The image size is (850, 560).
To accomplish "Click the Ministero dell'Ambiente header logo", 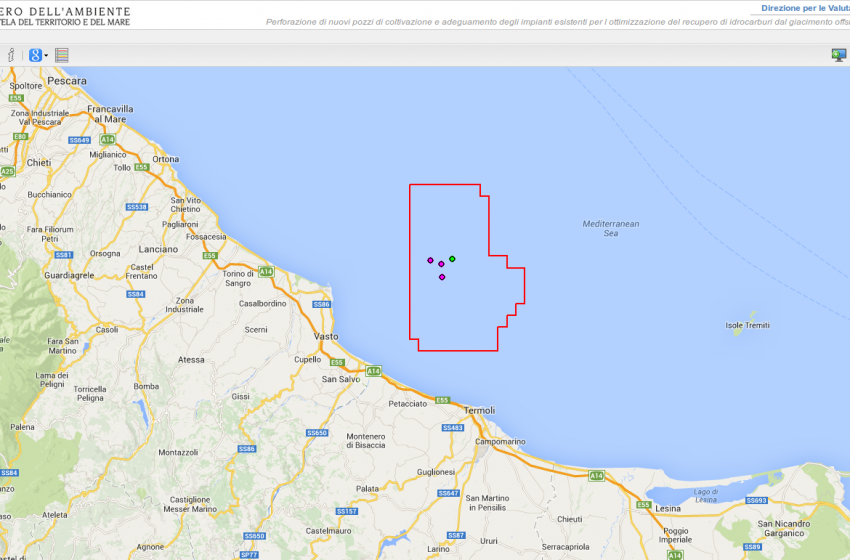I will click(65, 15).
